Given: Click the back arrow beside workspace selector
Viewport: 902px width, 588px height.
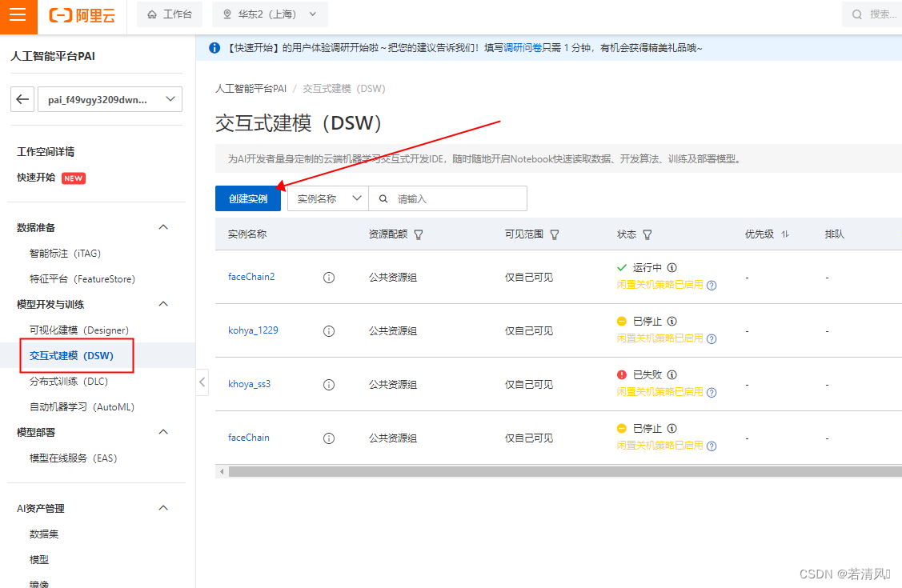Looking at the screenshot, I should pos(22,99).
